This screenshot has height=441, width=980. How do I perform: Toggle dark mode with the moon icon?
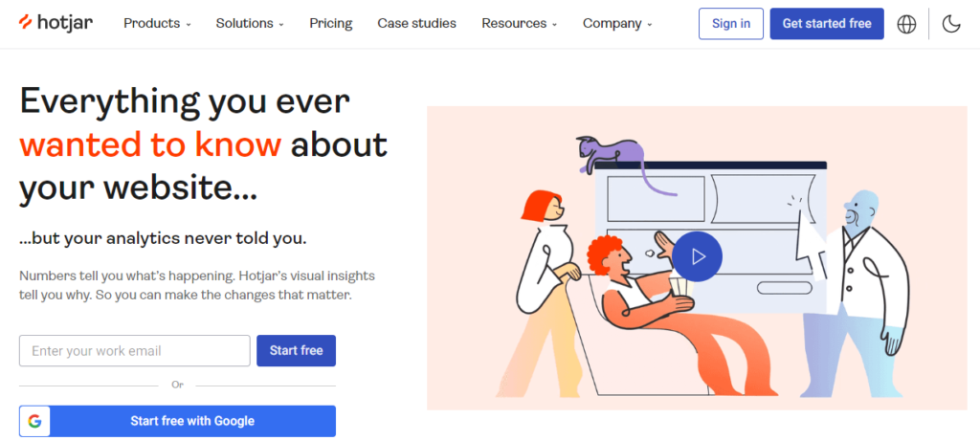pos(951,24)
